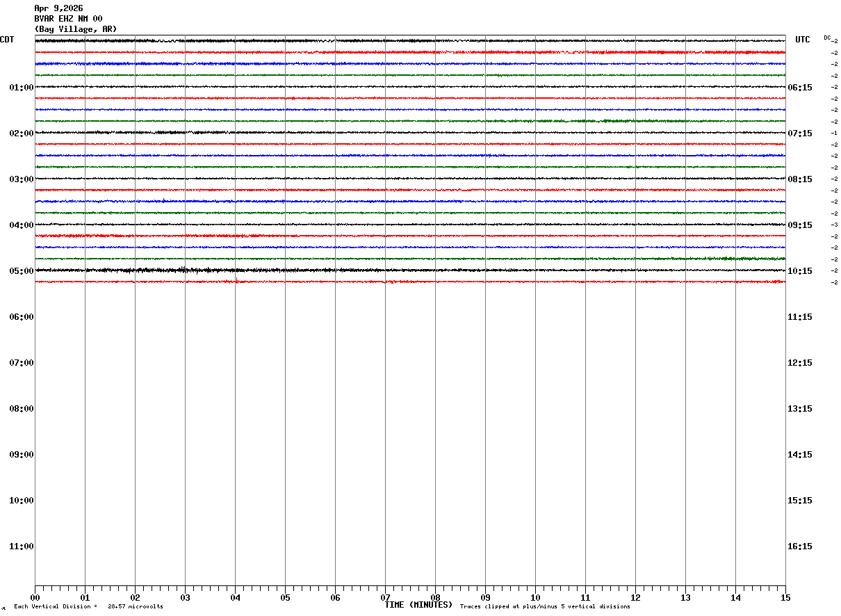
Task: Click the "Traces clipped at plus/minus 5 vertical divisions" note
Action: [545, 607]
